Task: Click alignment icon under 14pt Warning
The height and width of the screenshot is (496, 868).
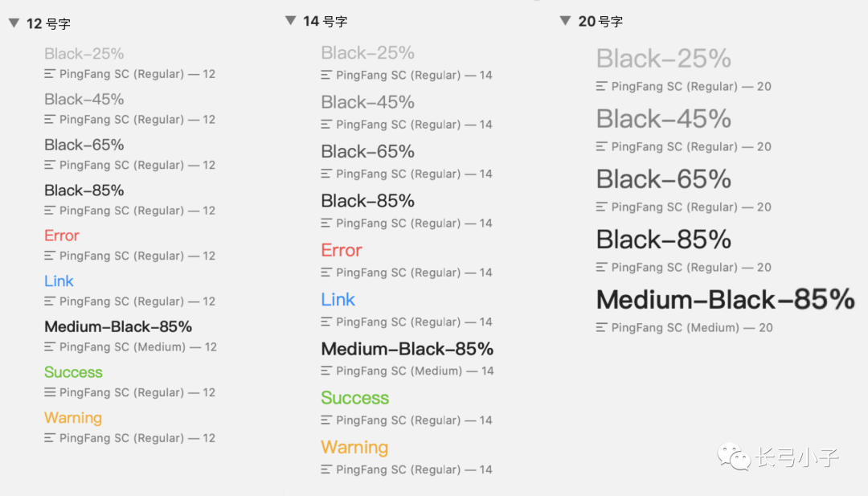Action: (326, 469)
